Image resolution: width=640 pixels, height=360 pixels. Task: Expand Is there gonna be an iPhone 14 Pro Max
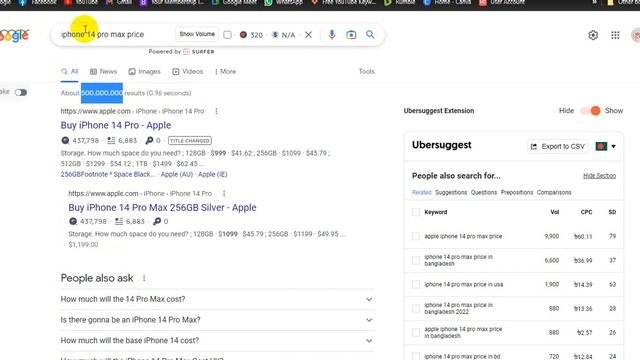[218, 320]
